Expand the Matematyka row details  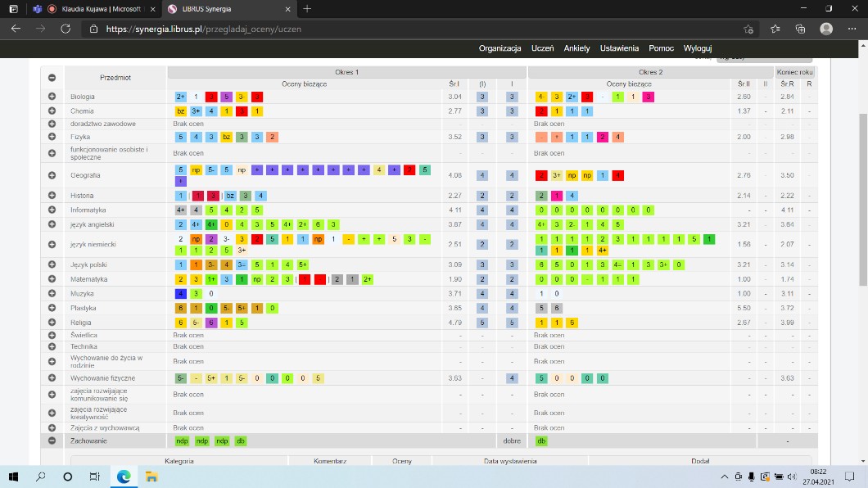52,279
